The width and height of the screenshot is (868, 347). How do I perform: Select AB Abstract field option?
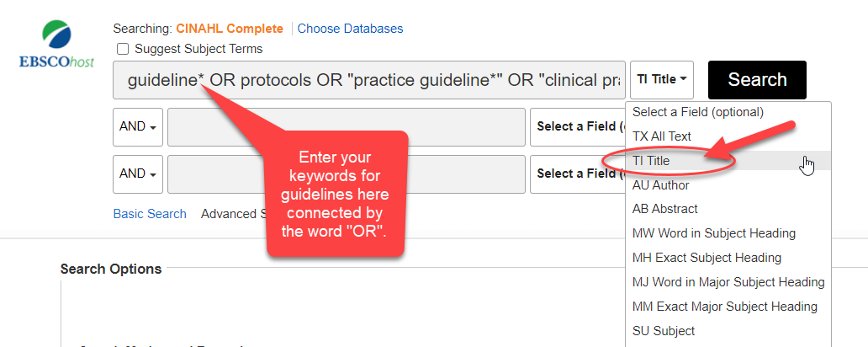click(x=664, y=209)
